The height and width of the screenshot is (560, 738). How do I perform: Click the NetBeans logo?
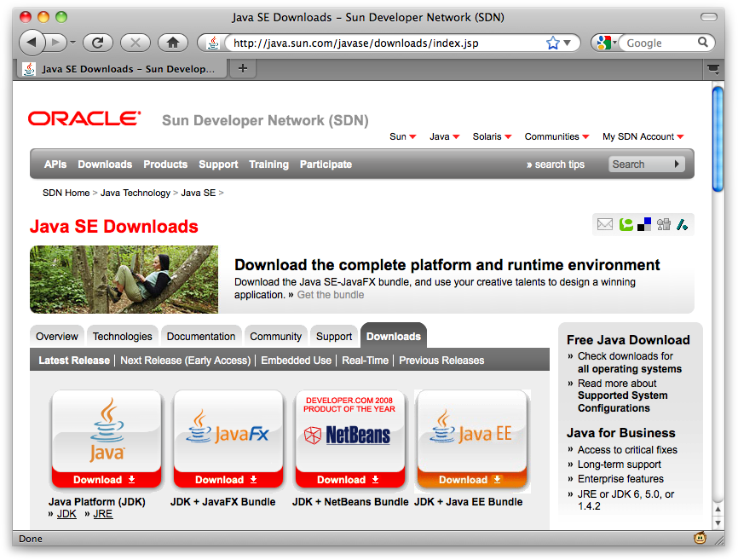(348, 435)
